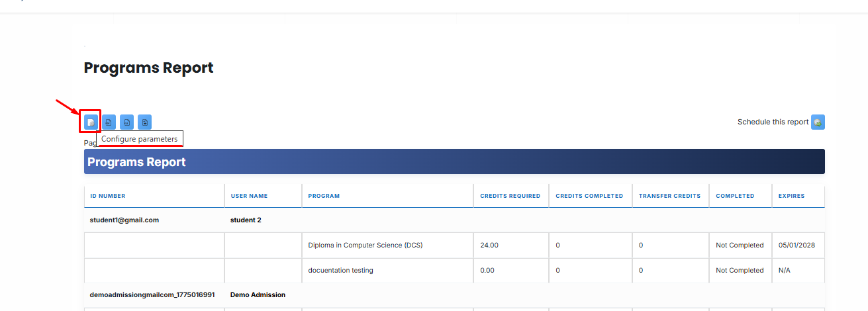The height and width of the screenshot is (311, 868).
Task: Sort by COMPLETED column header
Action: coord(735,196)
